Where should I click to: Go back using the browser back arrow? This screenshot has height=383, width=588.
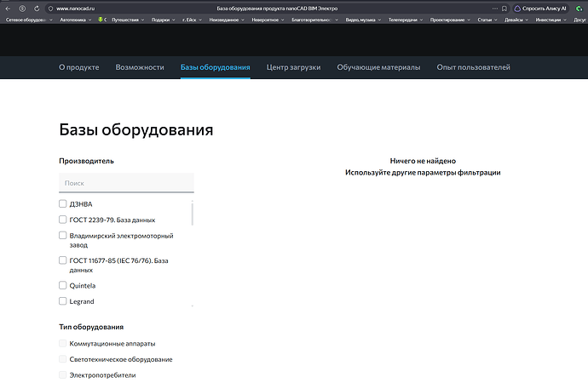click(8, 9)
